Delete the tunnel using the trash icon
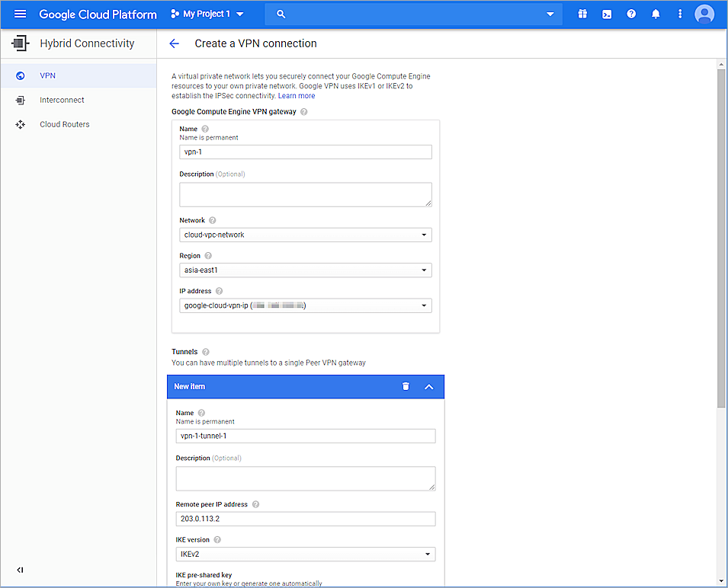The width and height of the screenshot is (728, 588). 406,386
